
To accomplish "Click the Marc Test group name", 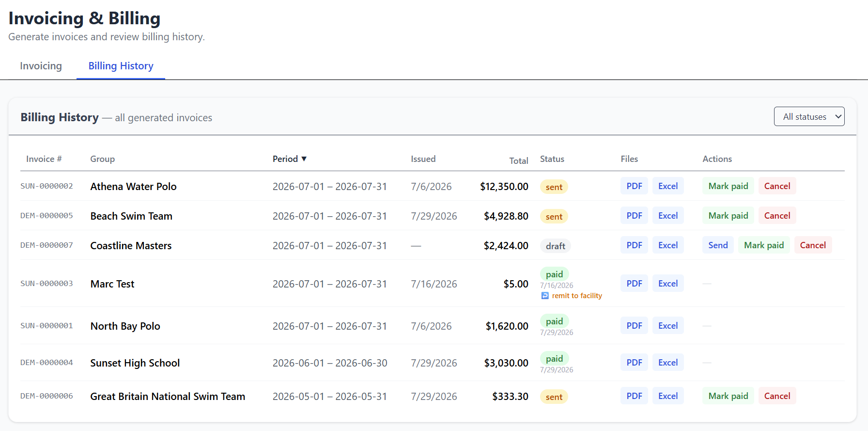I will coord(112,284).
